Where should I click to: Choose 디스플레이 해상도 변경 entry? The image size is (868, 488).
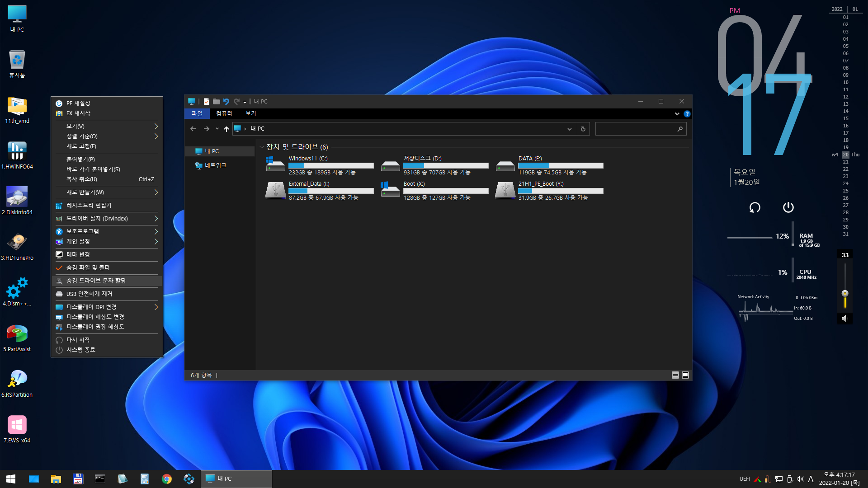click(x=107, y=317)
